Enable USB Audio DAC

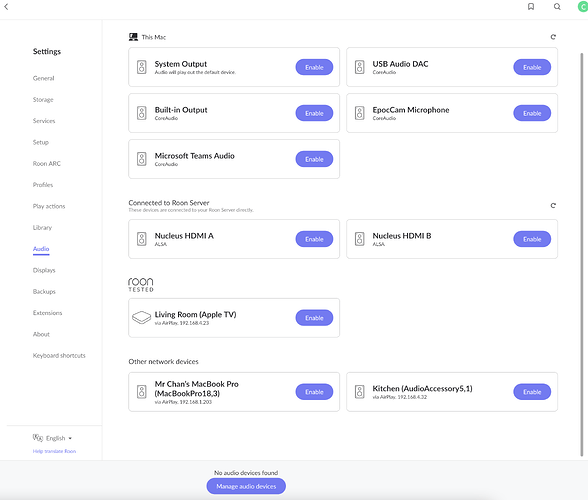click(x=532, y=67)
